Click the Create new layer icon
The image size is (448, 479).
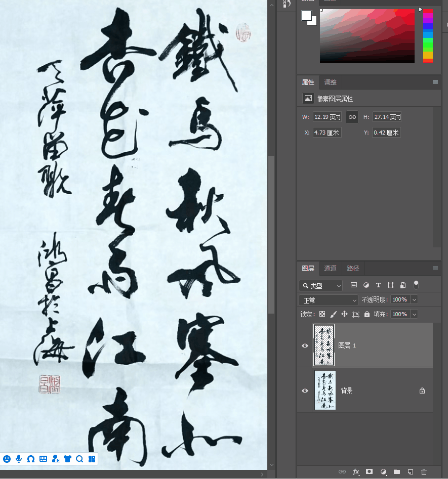[411, 471]
